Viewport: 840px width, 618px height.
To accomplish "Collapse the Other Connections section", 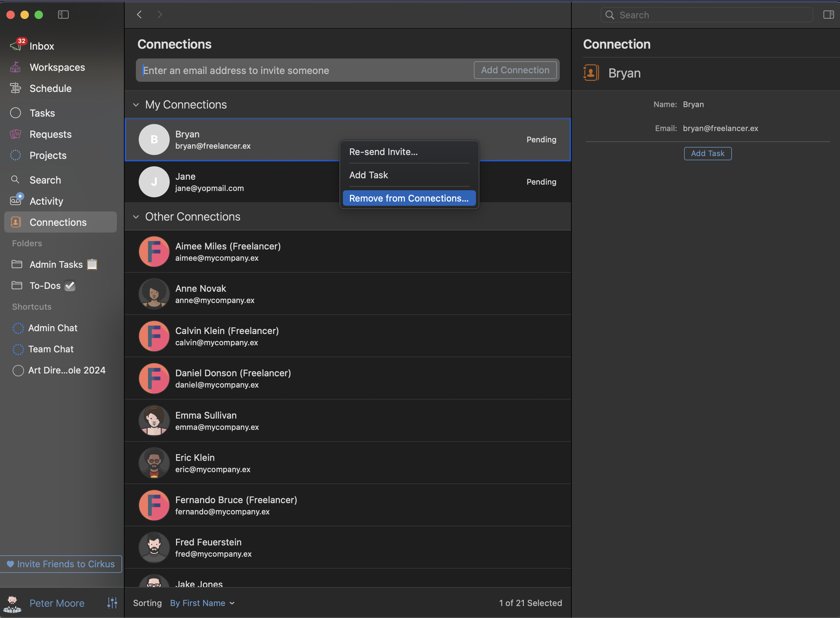I will coord(136,217).
